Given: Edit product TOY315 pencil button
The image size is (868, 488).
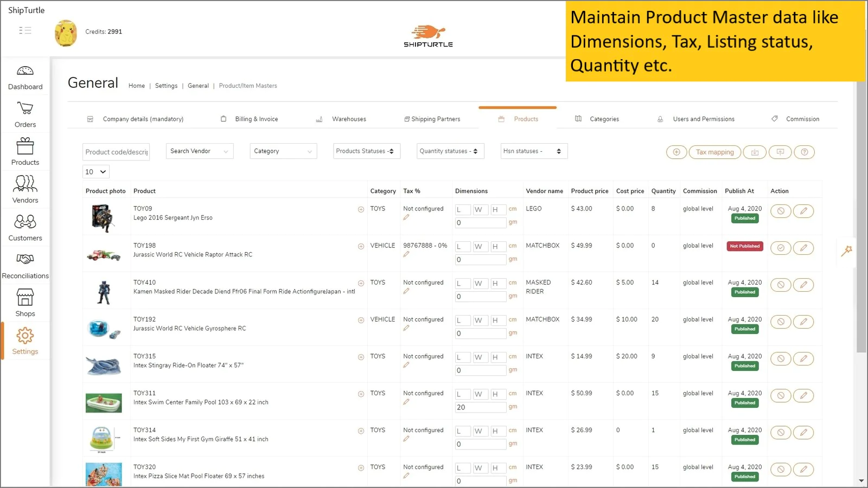Looking at the screenshot, I should [x=803, y=358].
